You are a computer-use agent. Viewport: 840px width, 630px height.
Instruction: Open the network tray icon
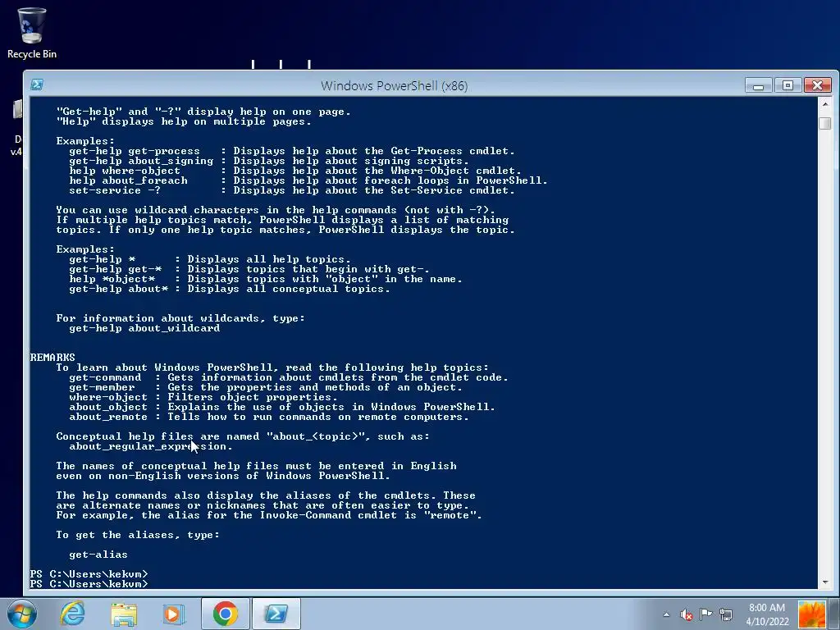click(726, 614)
